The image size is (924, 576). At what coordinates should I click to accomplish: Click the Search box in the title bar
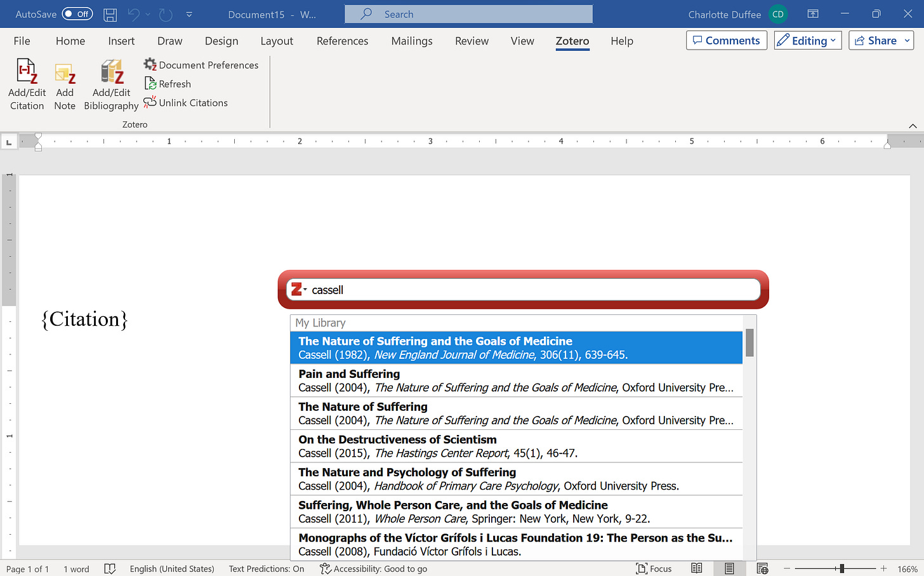tap(468, 14)
